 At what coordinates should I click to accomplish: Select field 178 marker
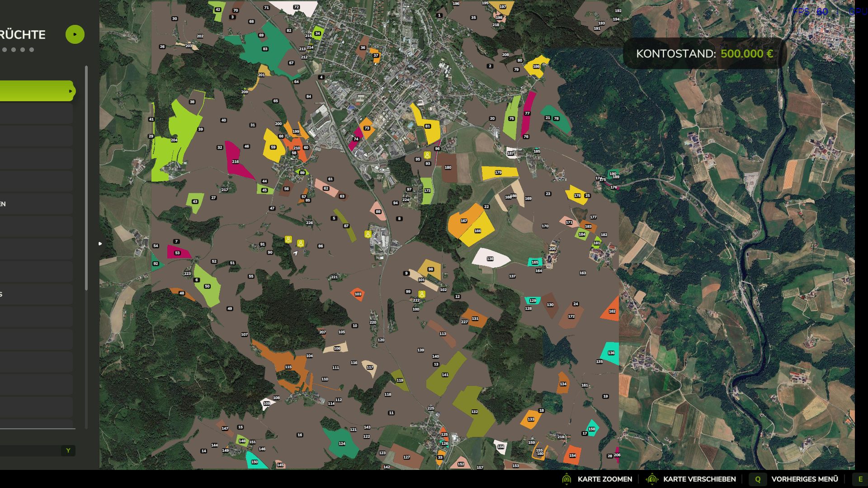577,196
